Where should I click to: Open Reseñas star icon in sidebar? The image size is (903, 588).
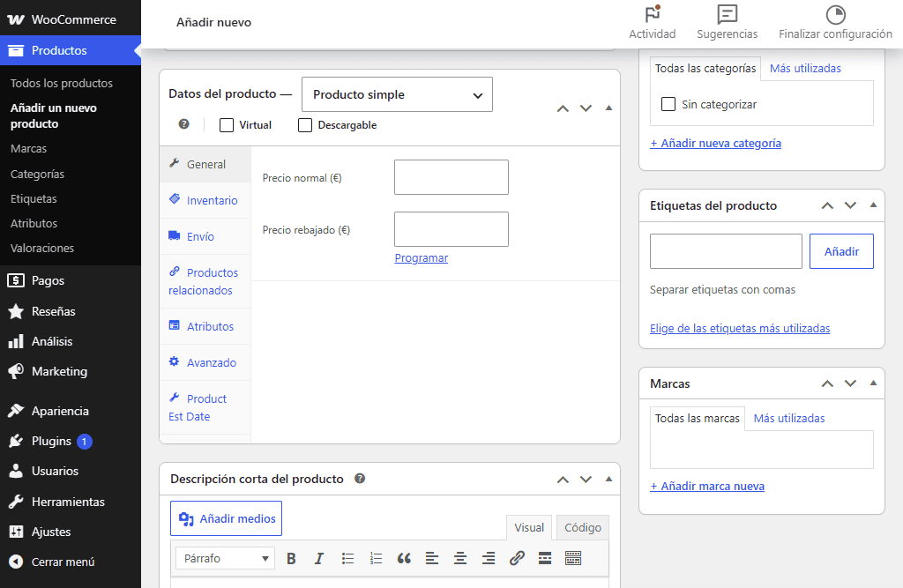coord(16,311)
